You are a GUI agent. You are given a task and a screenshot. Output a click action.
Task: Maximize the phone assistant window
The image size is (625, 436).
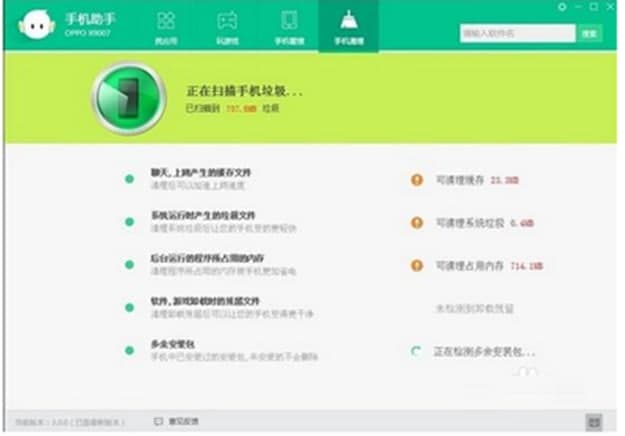(594, 7)
